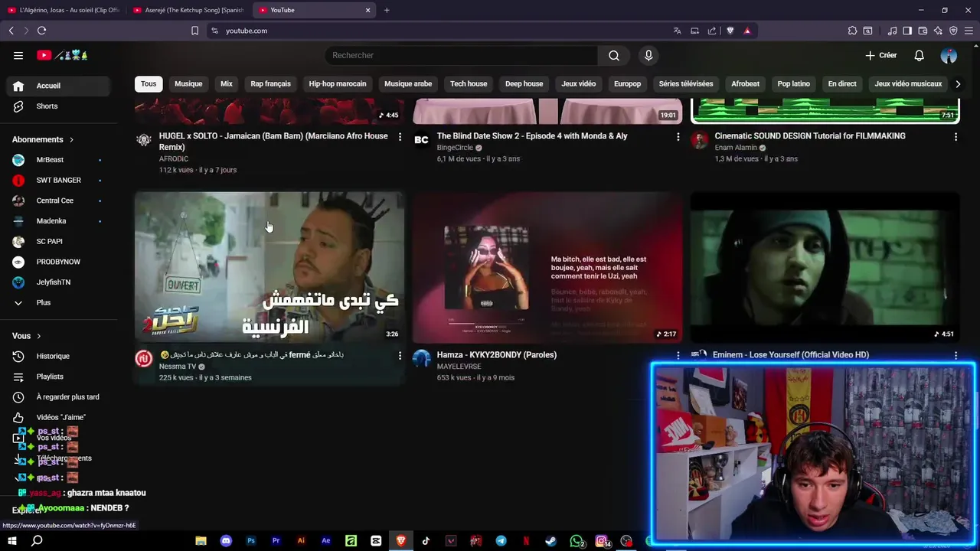Open the Windows Start menu
This screenshot has width=980, height=551.
pos(12,540)
